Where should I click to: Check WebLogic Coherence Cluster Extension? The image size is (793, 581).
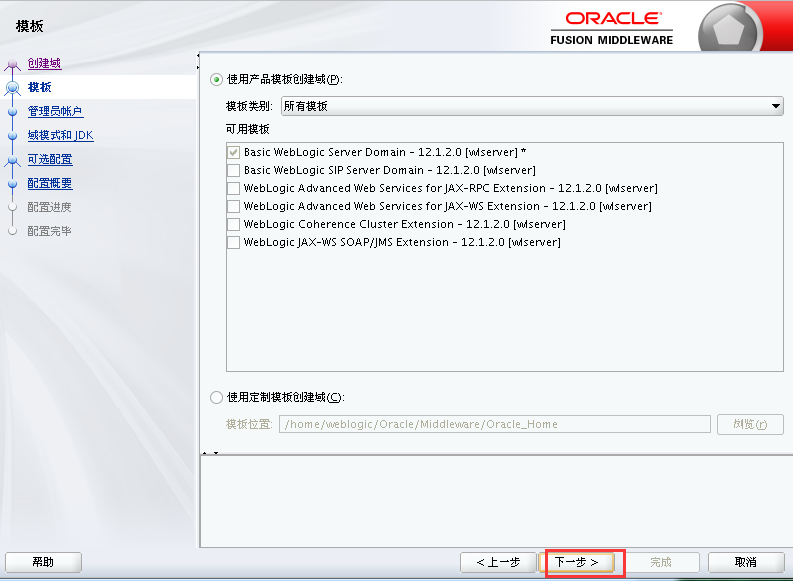[x=233, y=225]
